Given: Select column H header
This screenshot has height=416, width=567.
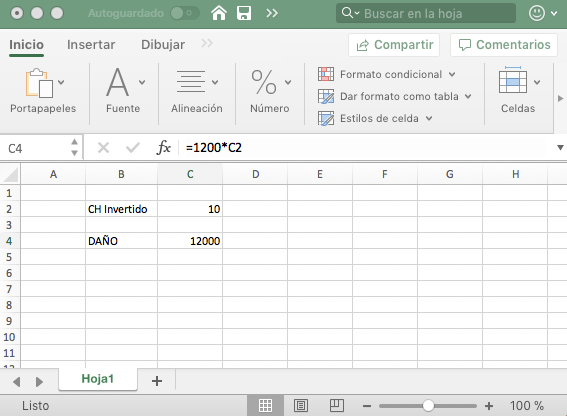Looking at the screenshot, I should click(x=515, y=174).
